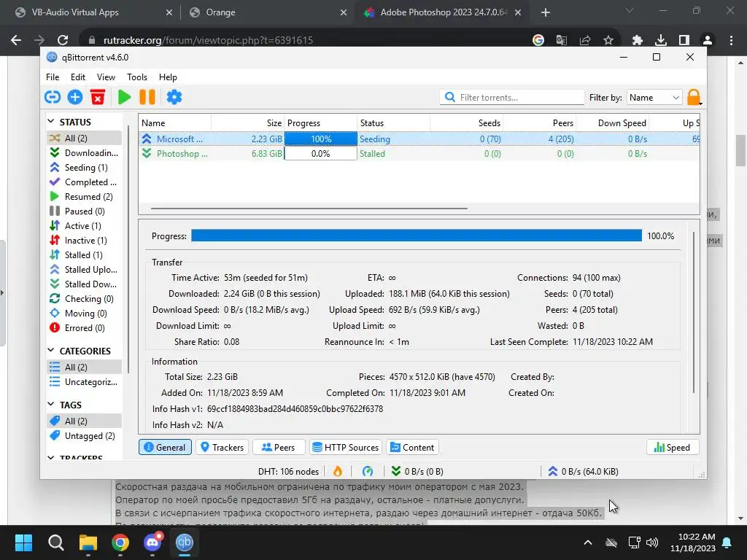Open the View menu
The width and height of the screenshot is (747, 560).
[x=106, y=77]
